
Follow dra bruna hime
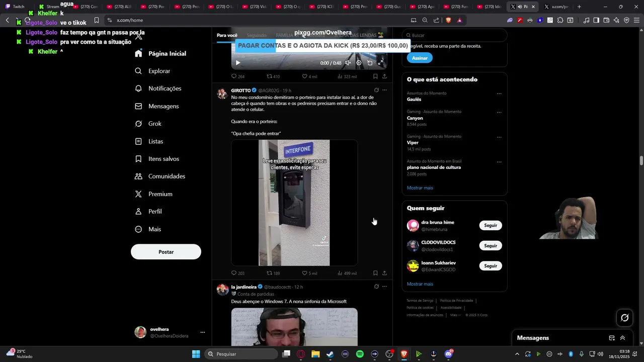tap(491, 225)
